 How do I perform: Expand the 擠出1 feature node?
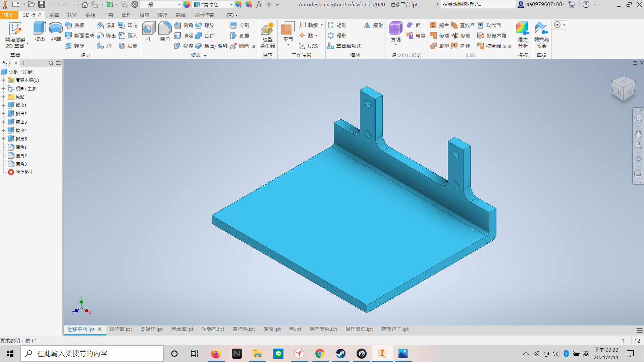tap(3, 105)
